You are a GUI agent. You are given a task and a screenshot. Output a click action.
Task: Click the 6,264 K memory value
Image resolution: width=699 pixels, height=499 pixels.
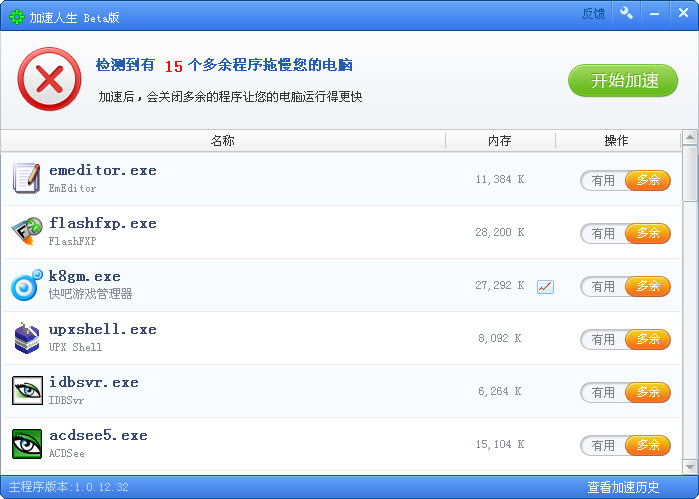500,392
